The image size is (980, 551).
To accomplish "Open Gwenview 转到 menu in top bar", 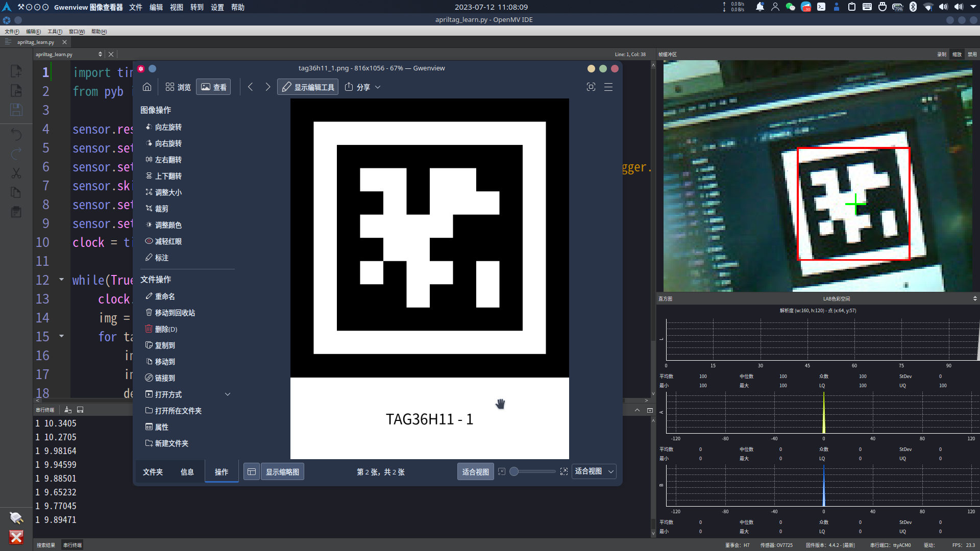I will 197,7.
